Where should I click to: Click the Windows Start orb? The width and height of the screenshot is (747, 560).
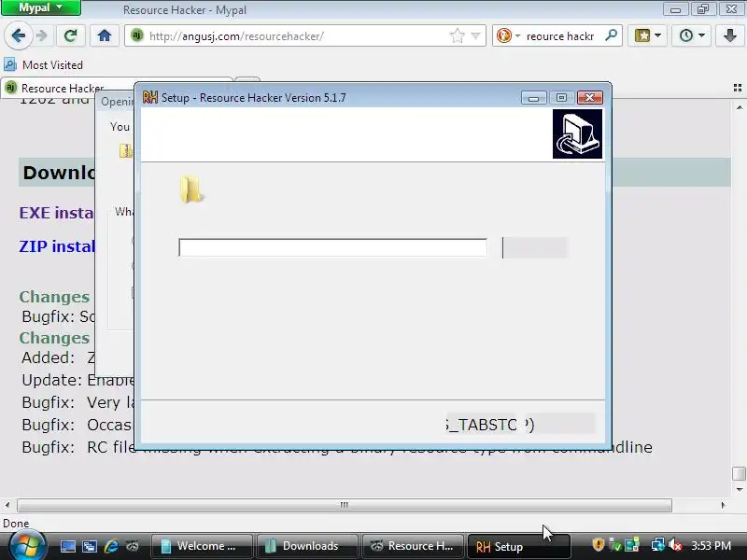26,546
